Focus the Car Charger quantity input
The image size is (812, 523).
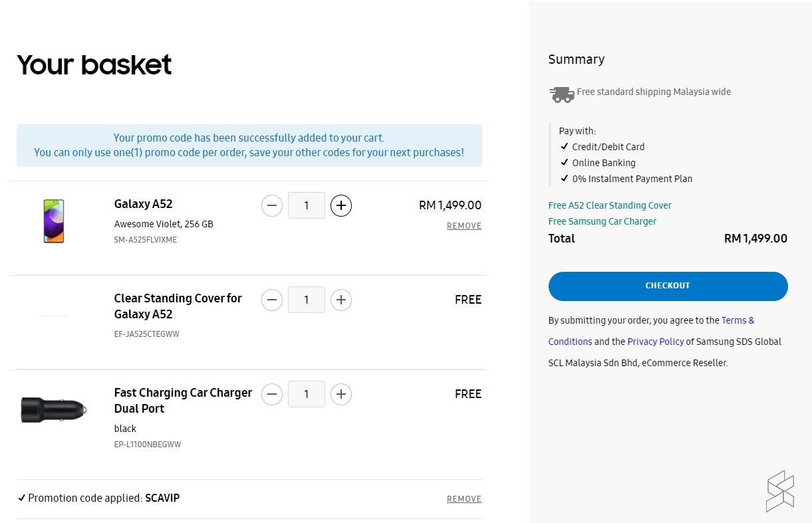point(306,394)
